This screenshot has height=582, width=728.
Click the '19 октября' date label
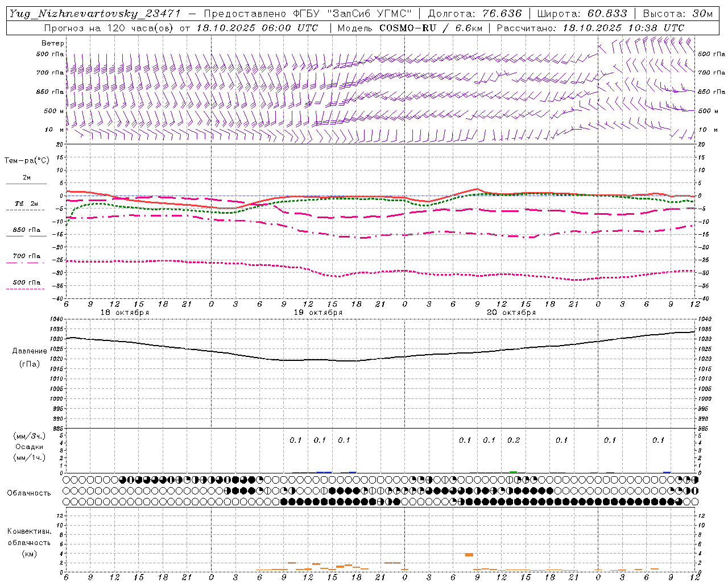tap(318, 313)
